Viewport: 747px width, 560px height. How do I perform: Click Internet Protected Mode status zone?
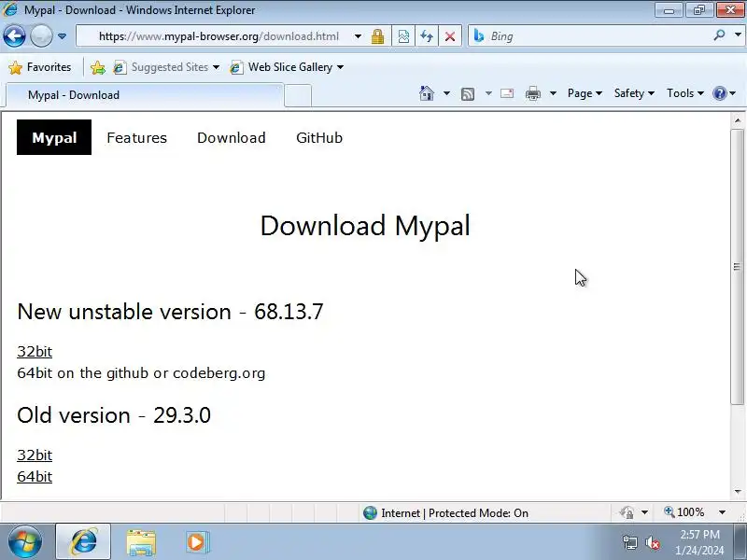(x=445, y=512)
